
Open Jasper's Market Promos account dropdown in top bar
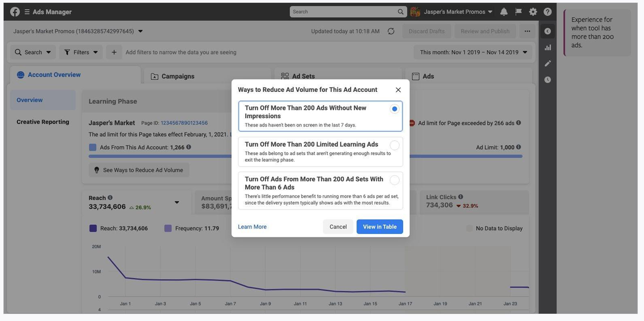point(458,12)
